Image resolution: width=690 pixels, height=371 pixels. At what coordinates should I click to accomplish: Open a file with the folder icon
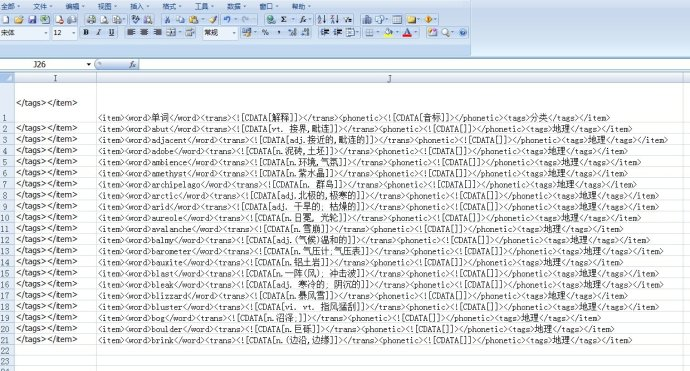coord(18,19)
